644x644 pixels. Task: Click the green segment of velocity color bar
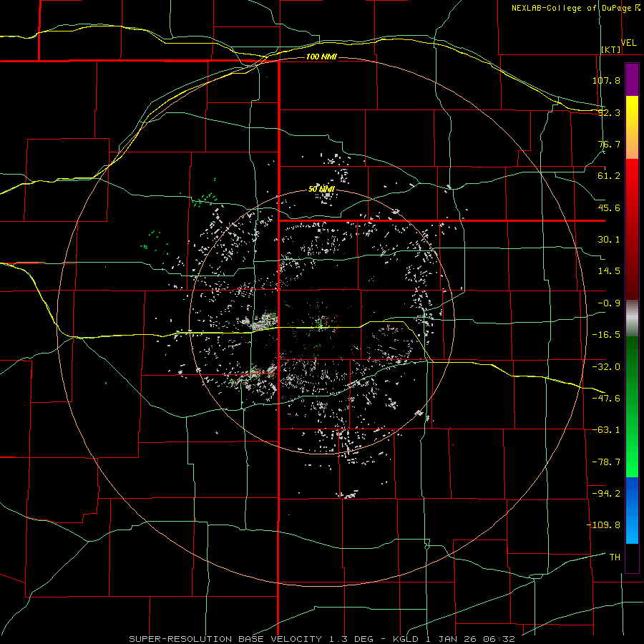coord(632,406)
